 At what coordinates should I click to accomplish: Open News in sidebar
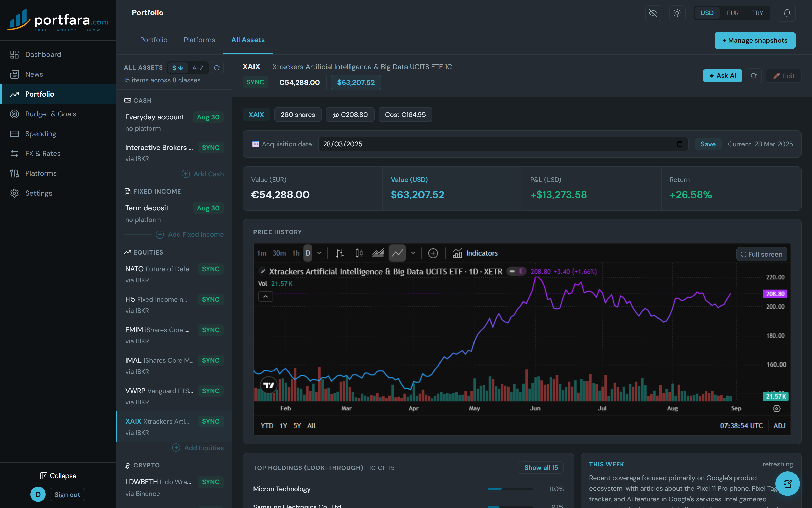coord(58,74)
